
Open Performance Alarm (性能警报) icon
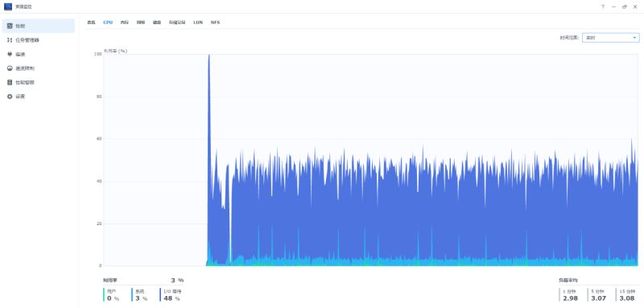(10, 83)
